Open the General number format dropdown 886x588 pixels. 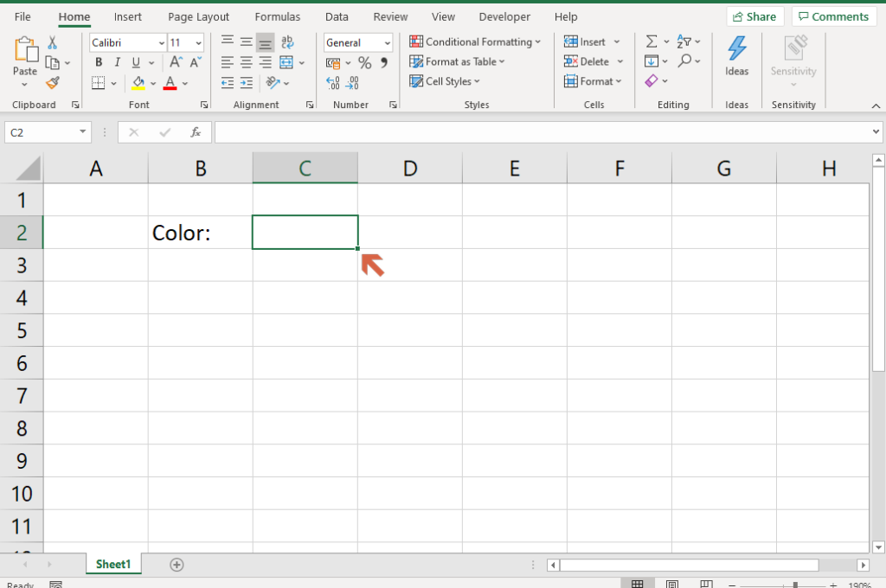387,43
